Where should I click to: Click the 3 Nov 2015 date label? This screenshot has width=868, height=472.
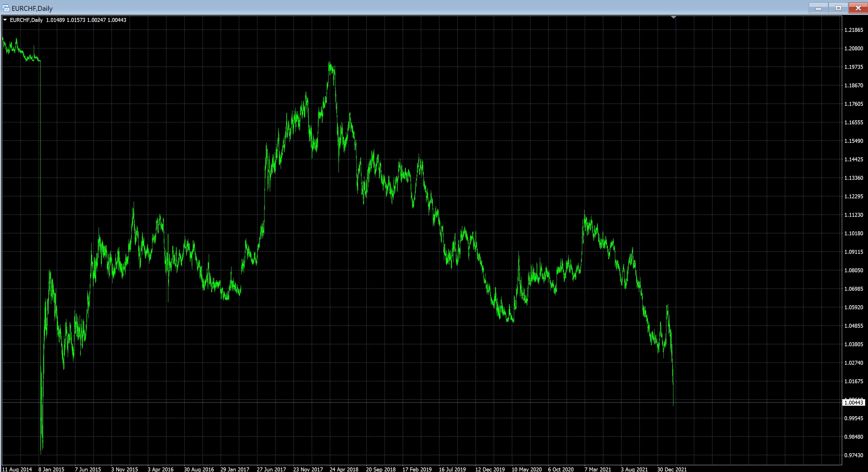[x=124, y=469]
